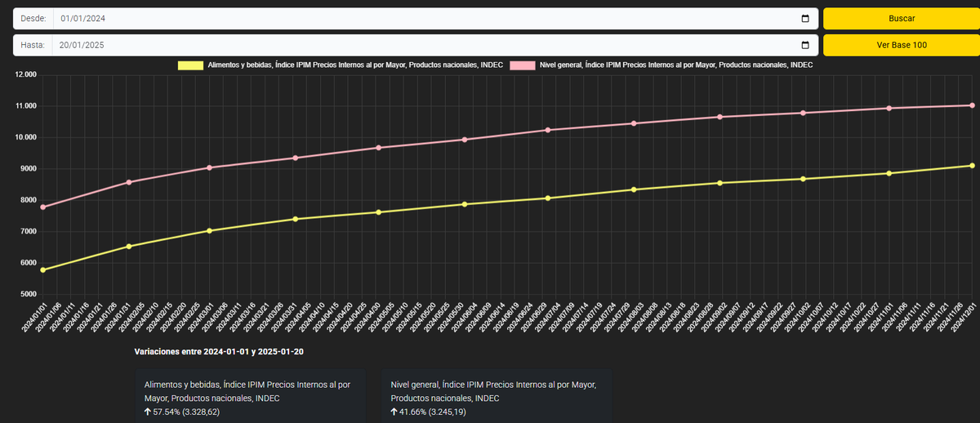Select pink Nivel general point for July 2024
Viewport: 980px width, 423px height.
548,130
